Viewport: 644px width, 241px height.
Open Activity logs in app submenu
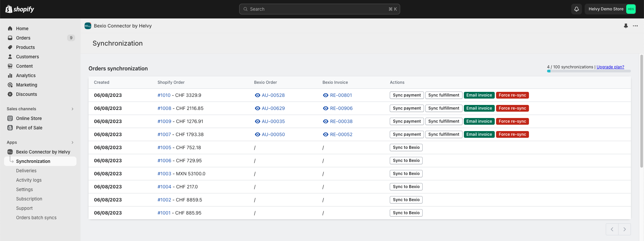point(29,180)
